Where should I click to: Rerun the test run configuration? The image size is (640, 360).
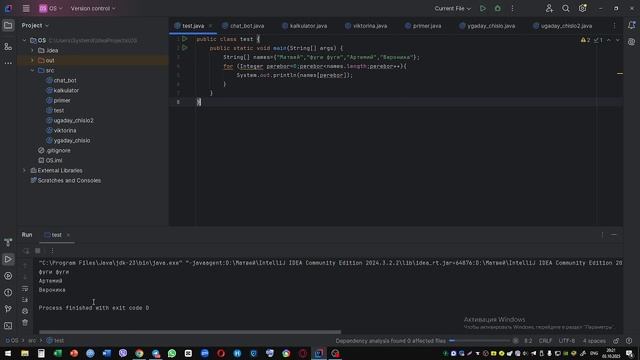point(26,251)
